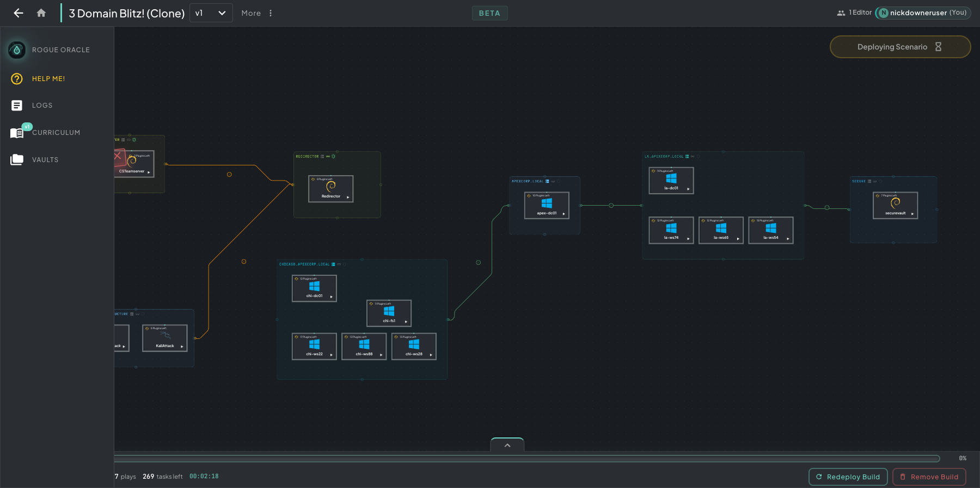Click the Redeploy Build button

click(x=848, y=477)
